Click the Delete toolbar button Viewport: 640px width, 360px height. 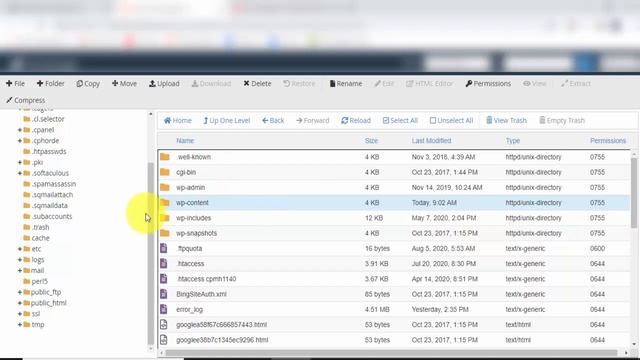257,84
